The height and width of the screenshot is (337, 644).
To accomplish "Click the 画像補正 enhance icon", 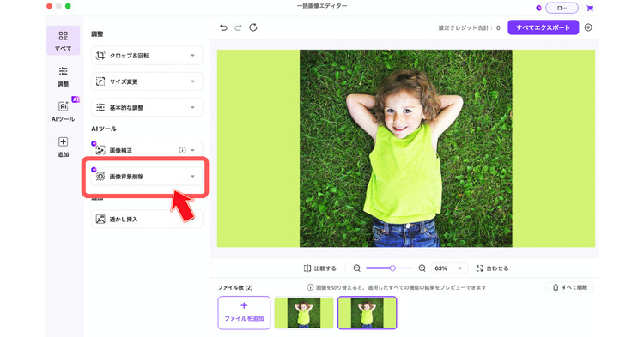I will pos(100,150).
